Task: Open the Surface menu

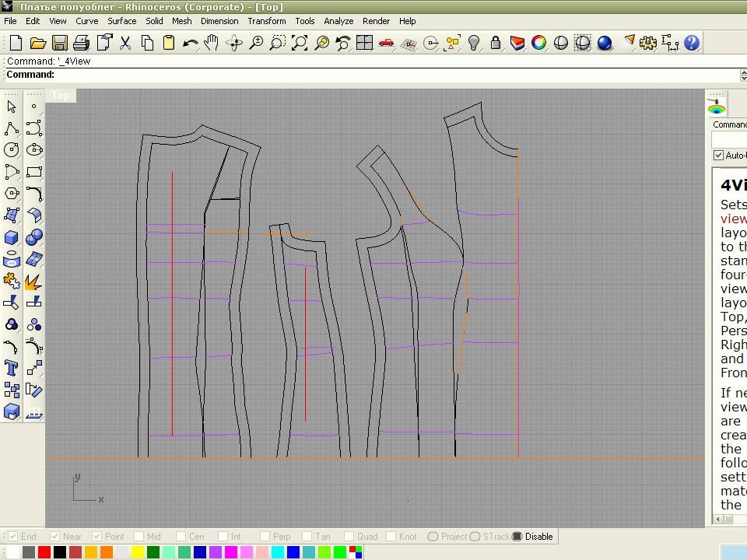Action: 121,21
